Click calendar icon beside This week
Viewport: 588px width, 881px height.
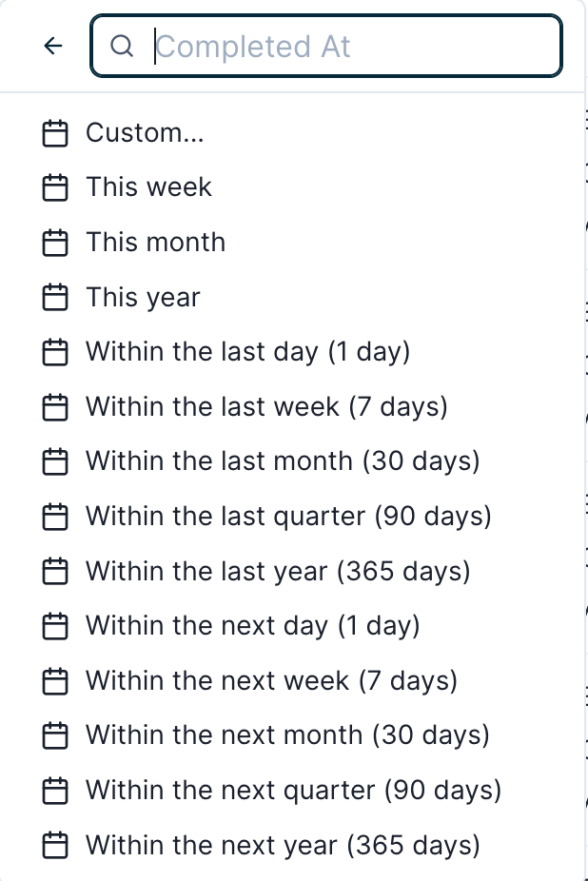click(56, 187)
